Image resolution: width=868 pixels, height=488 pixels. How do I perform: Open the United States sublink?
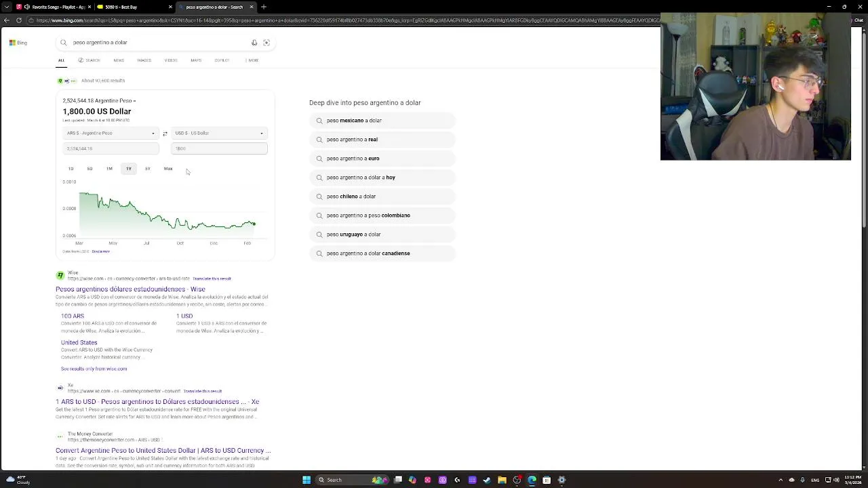(79, 342)
